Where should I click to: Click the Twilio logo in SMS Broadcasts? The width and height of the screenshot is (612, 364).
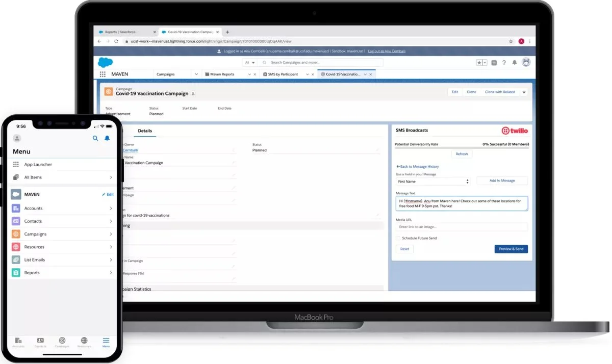[516, 130]
